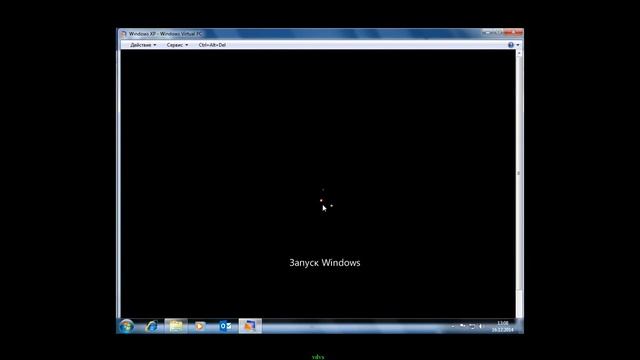Close the Windows Virtual PC window
640x360 pixels.
pyautogui.click(x=513, y=33)
